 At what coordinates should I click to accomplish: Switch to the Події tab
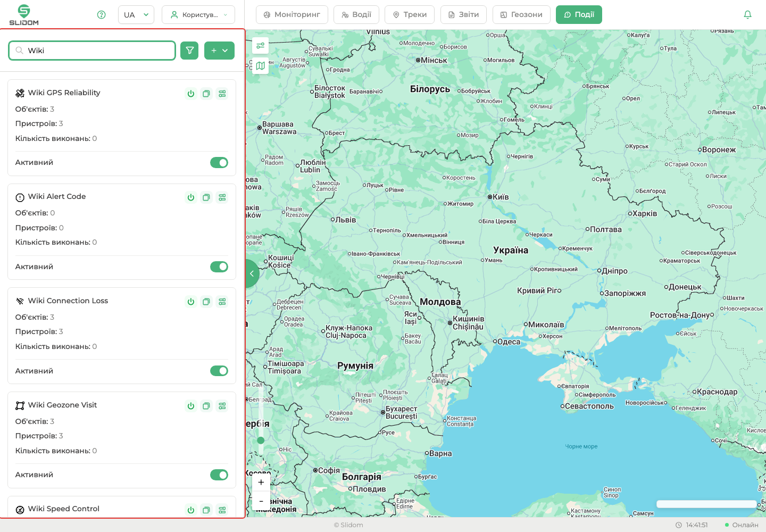579,15
